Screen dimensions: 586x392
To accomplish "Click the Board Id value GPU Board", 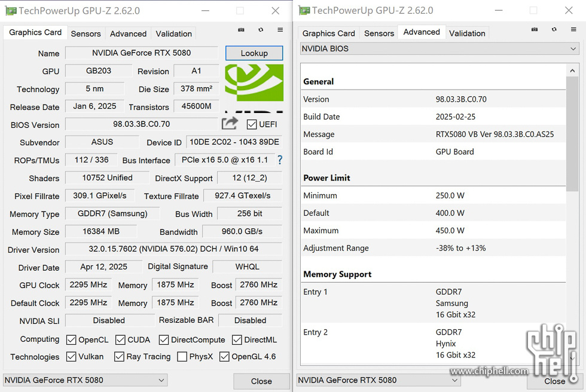I will point(455,152).
